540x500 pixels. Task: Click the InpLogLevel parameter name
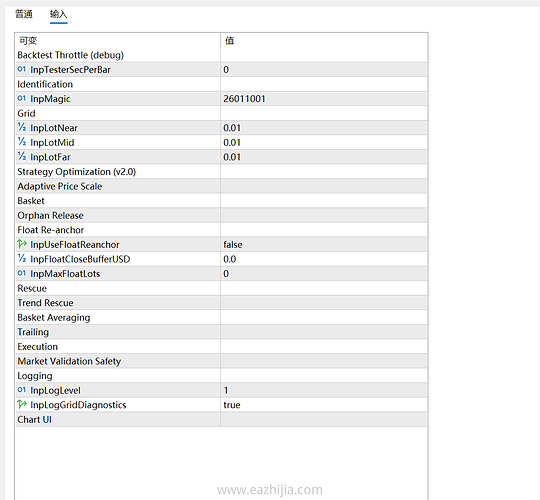coord(55,390)
